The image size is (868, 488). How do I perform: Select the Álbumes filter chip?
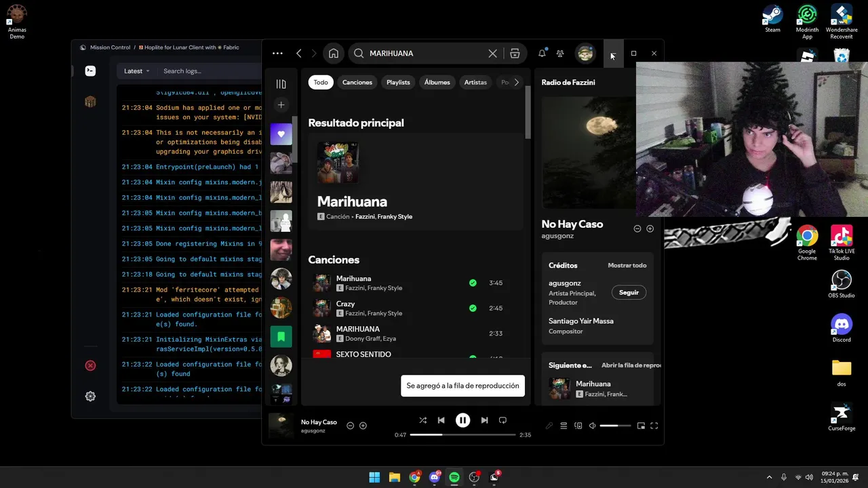[x=437, y=82]
